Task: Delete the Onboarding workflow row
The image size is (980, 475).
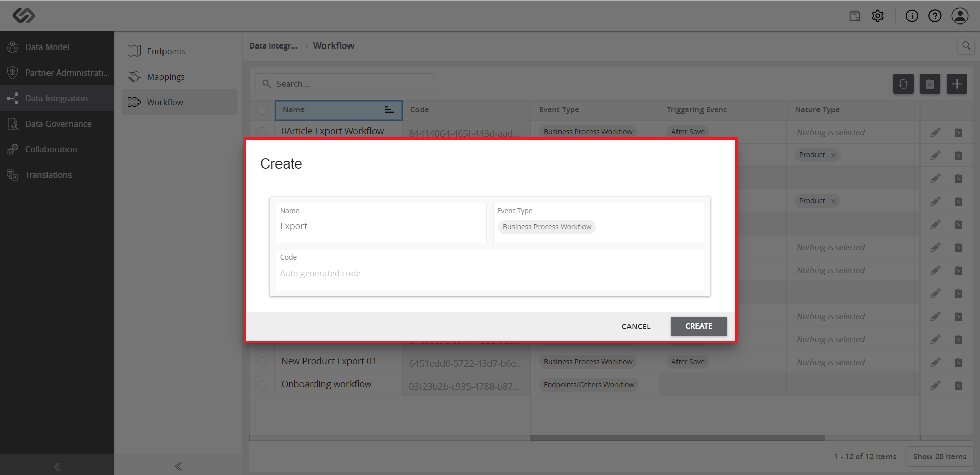Action: click(959, 385)
